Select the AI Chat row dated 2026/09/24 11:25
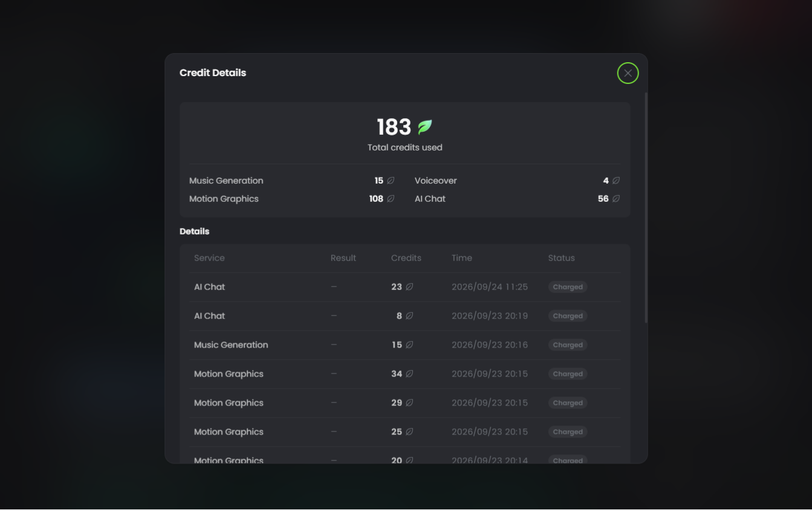This screenshot has width=812, height=510. coord(405,287)
